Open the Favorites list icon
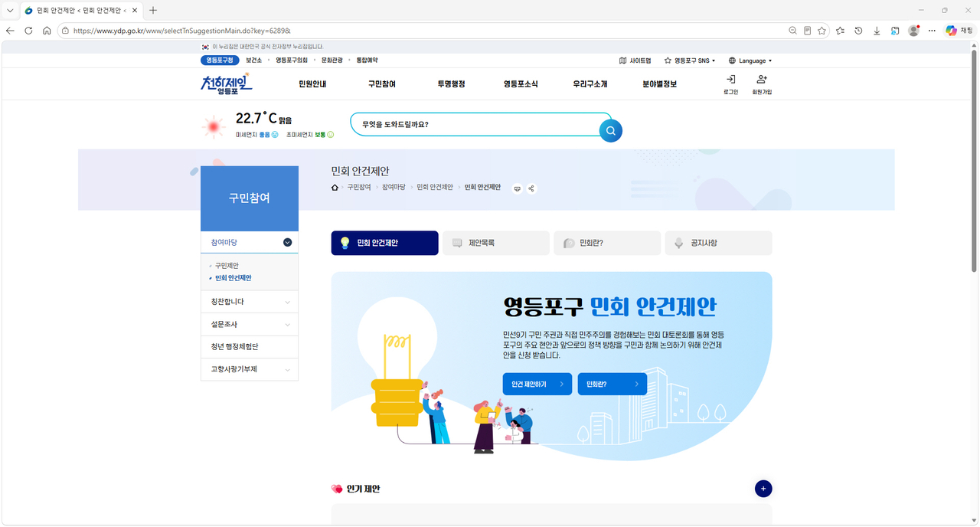This screenshot has height=527, width=980. [841, 31]
